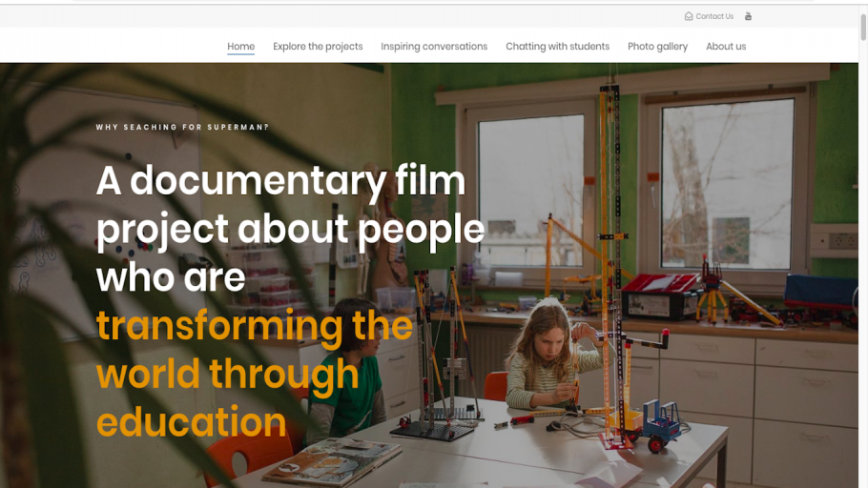Click the open book on the table
The width and height of the screenshot is (868, 488).
(332, 461)
